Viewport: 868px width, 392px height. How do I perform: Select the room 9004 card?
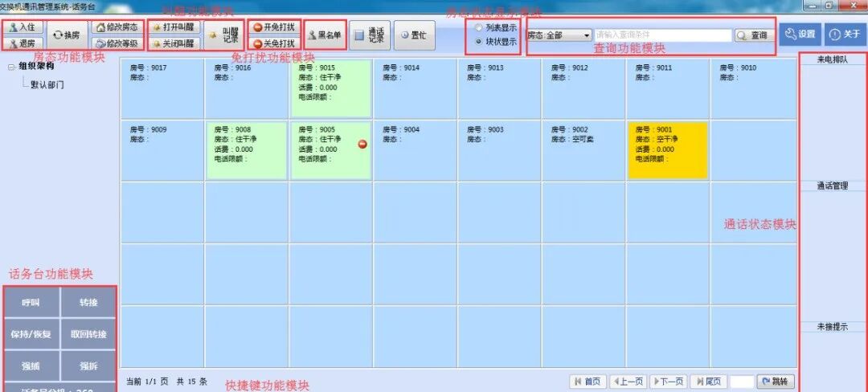[416, 150]
